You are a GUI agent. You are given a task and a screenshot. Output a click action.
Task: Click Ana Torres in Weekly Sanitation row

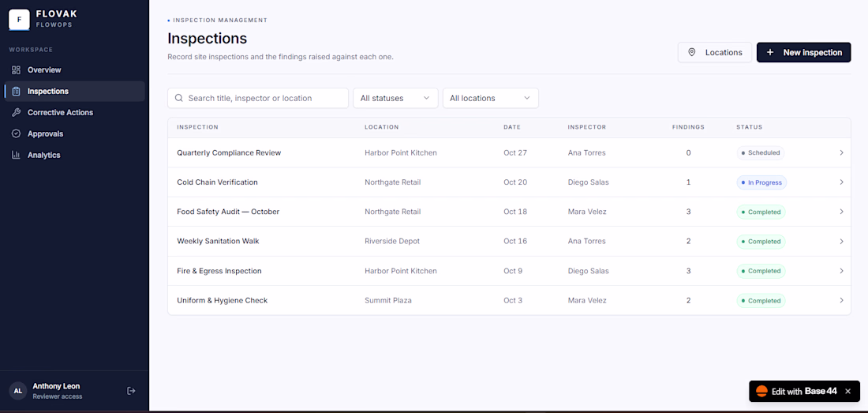click(x=587, y=242)
